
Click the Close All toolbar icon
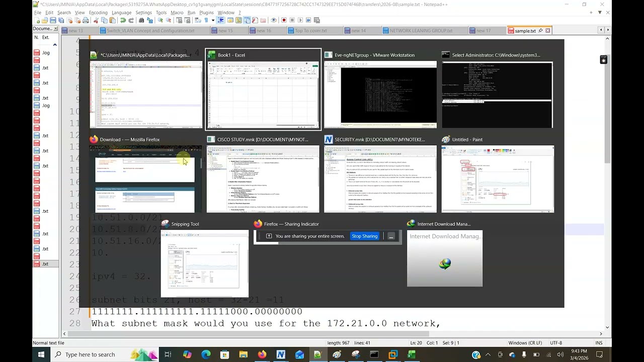pos(77,20)
